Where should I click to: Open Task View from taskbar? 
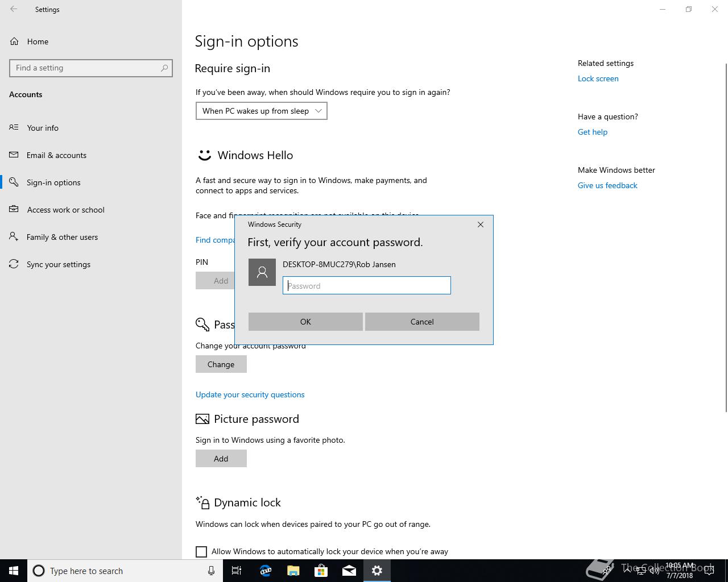tap(237, 571)
